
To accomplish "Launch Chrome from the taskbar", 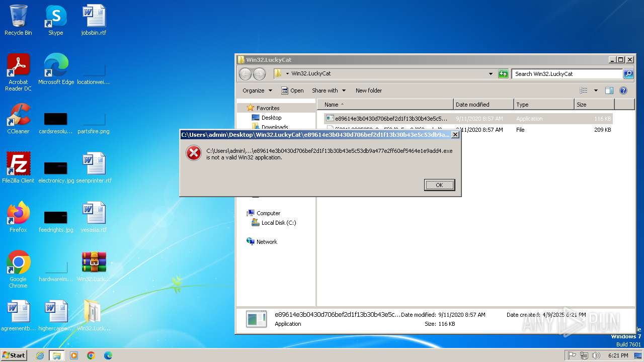I will tap(91, 355).
